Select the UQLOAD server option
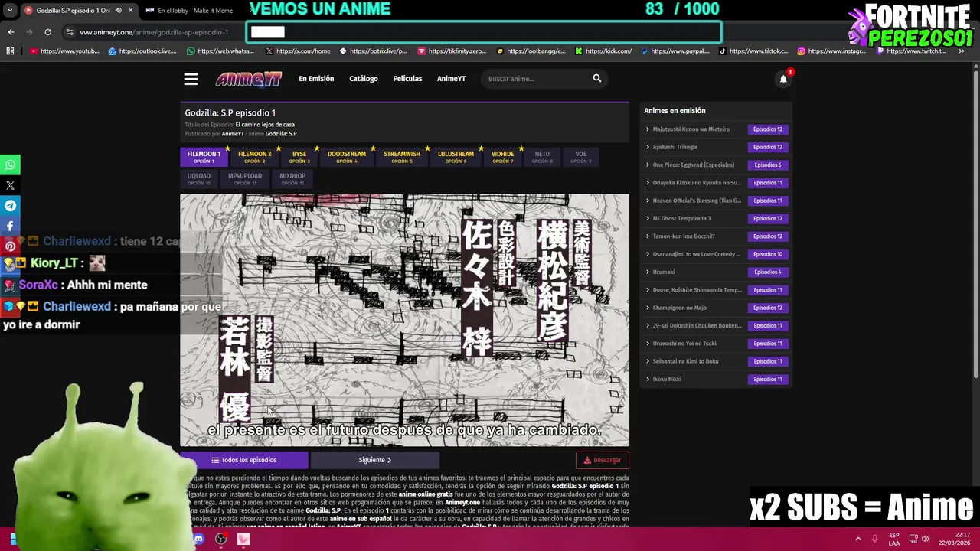The image size is (980, 551). (x=199, y=179)
